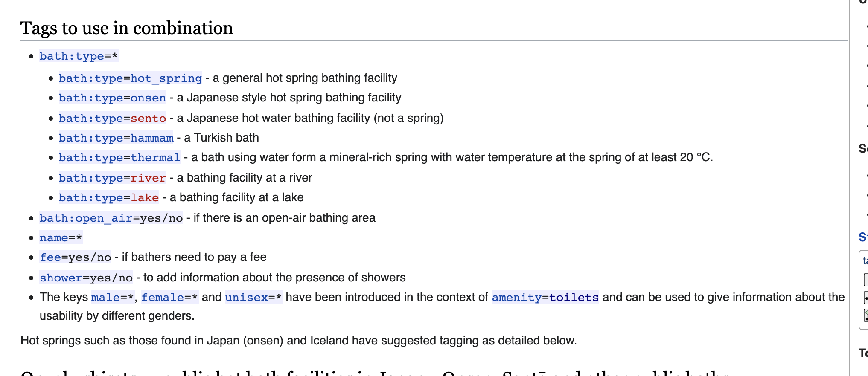Open the male key link
Screen dimensions: 868x376
pyautogui.click(x=105, y=298)
